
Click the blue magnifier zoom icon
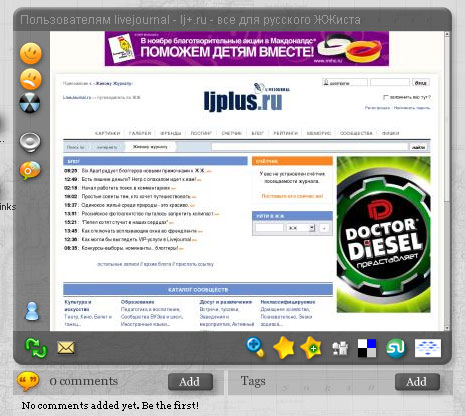tap(255, 347)
